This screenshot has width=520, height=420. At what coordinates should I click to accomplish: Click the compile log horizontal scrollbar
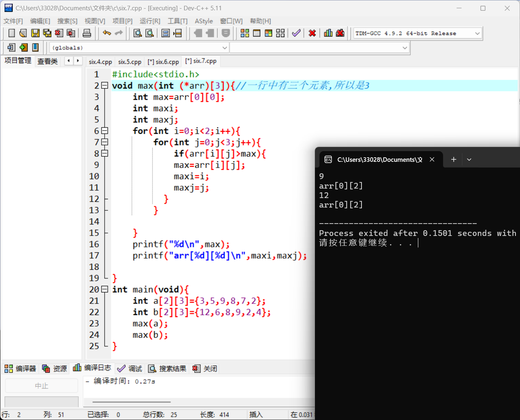click(131, 402)
